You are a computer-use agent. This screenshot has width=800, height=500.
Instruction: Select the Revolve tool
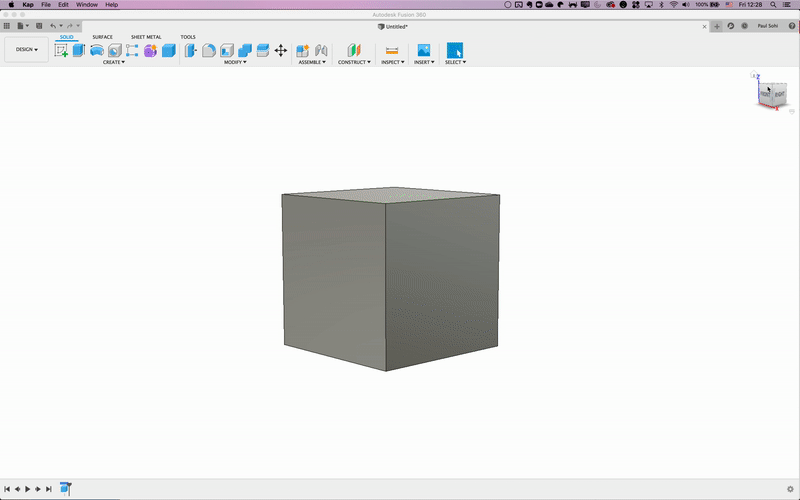pos(96,50)
